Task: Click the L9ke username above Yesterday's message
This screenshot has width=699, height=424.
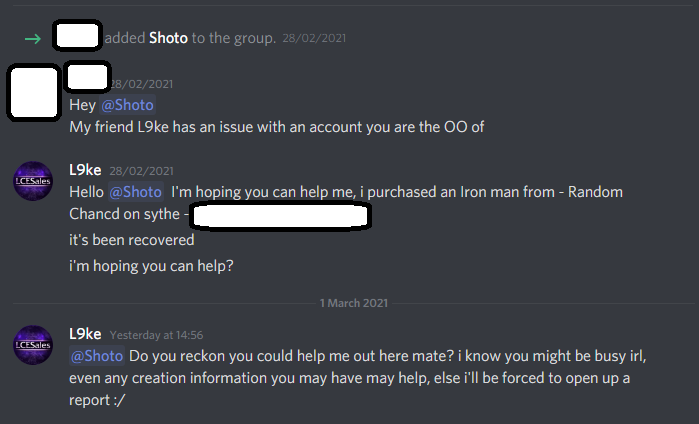Action: pyautogui.click(x=85, y=334)
